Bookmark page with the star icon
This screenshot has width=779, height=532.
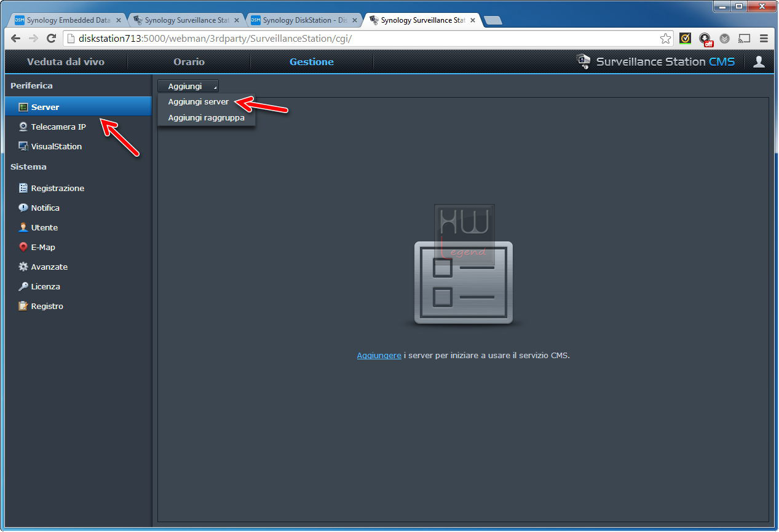coord(665,39)
